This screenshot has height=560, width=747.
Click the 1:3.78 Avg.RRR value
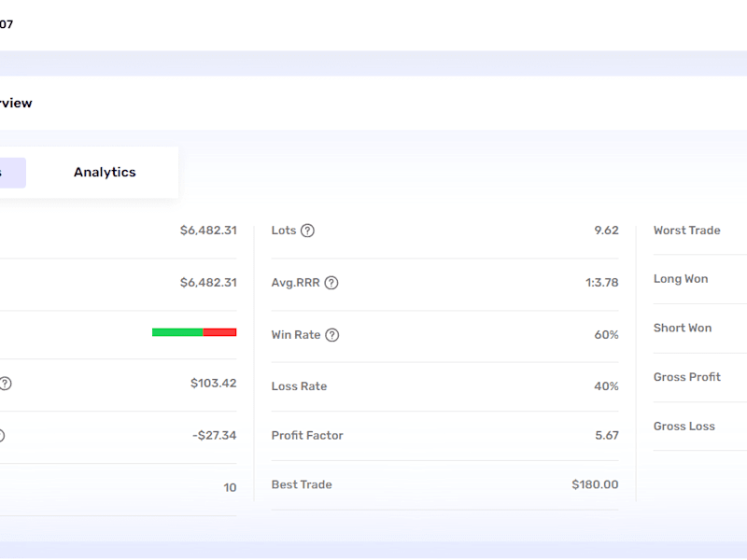coord(601,283)
